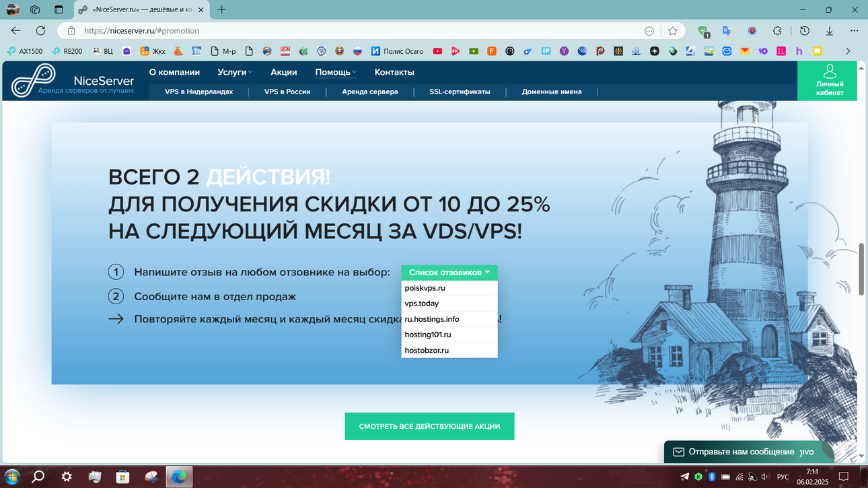Select vps.today from the list

pyautogui.click(x=449, y=304)
